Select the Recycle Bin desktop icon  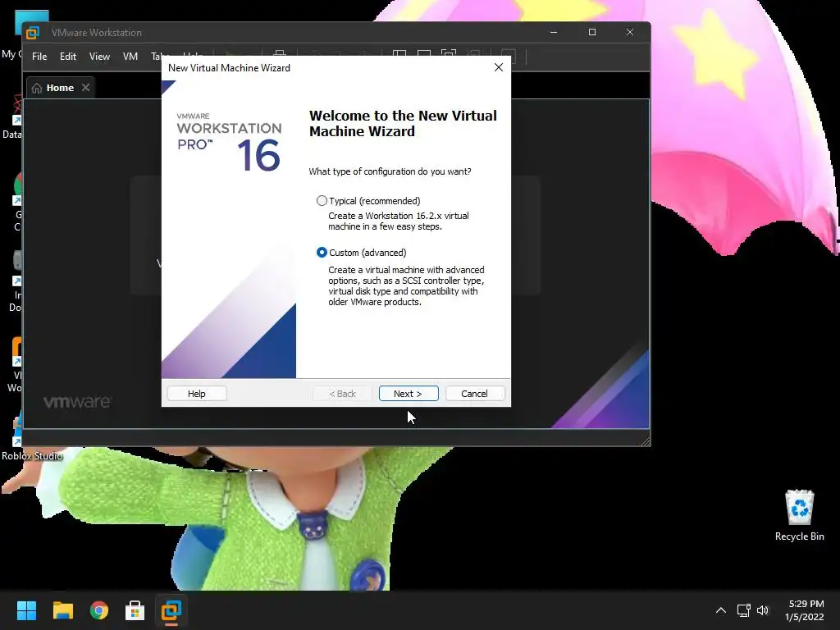click(x=799, y=515)
